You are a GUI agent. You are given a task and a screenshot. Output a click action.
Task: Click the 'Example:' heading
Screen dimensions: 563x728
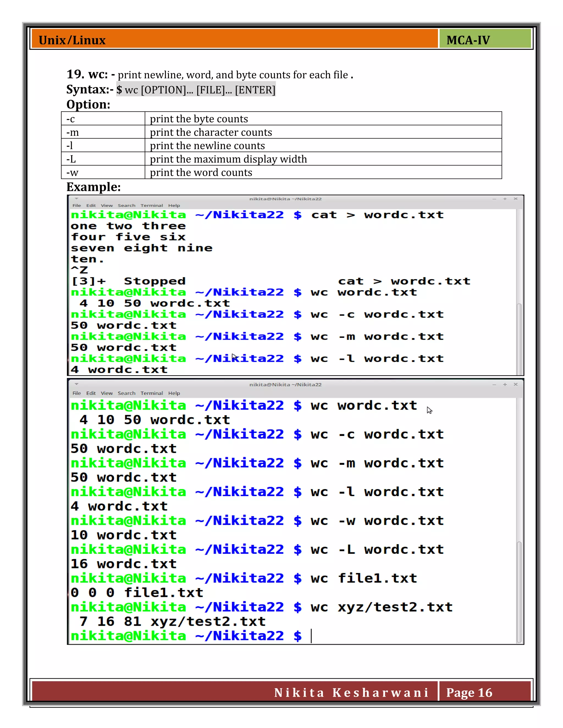coord(93,187)
